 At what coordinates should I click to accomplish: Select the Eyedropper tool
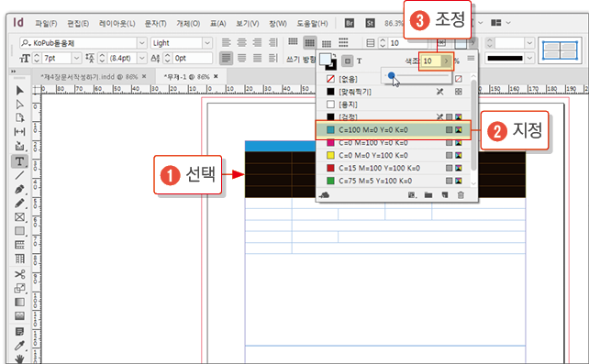(19, 346)
